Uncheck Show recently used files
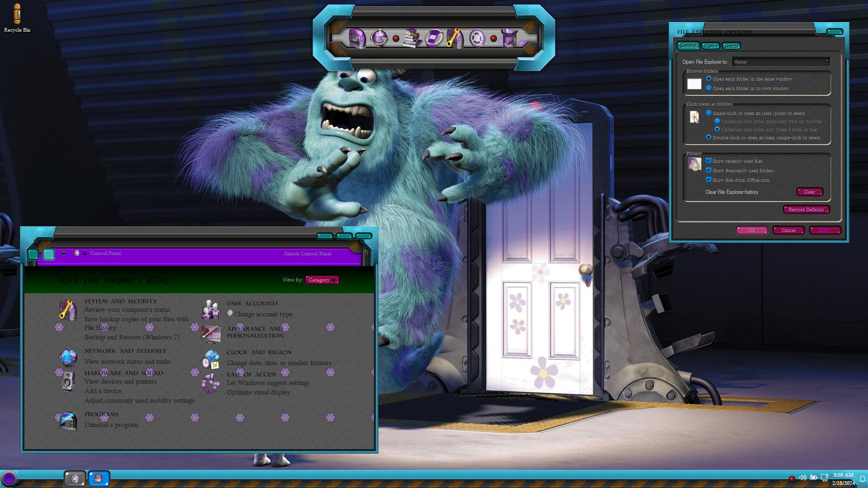Viewport: 868px width, 488px height. (708, 161)
